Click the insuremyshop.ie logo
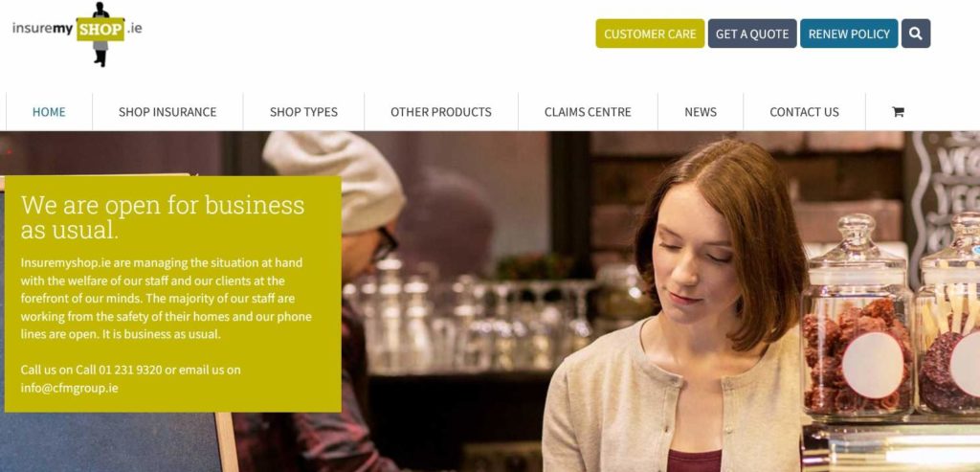Viewport: 980px width, 472px height. click(x=77, y=34)
